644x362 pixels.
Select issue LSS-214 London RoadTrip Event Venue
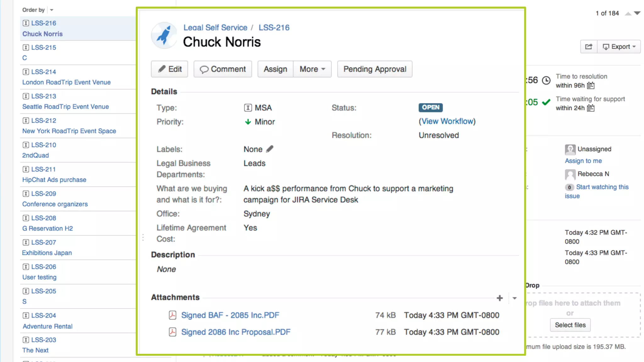coord(66,82)
